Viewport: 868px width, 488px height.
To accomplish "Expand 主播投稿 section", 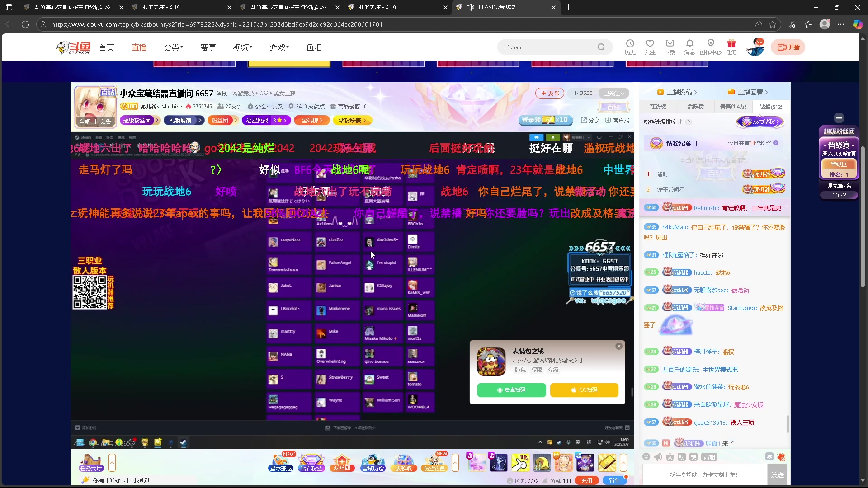I will pyautogui.click(x=677, y=92).
